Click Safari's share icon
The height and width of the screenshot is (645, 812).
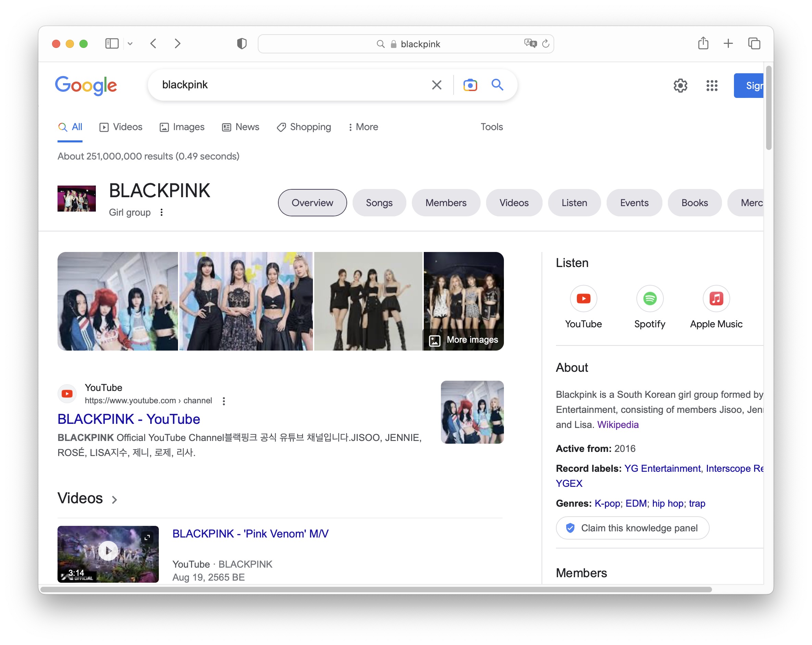click(x=703, y=44)
